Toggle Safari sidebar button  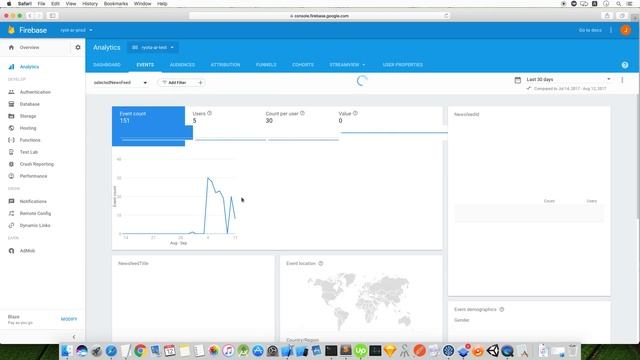pyautogui.click(x=52, y=16)
